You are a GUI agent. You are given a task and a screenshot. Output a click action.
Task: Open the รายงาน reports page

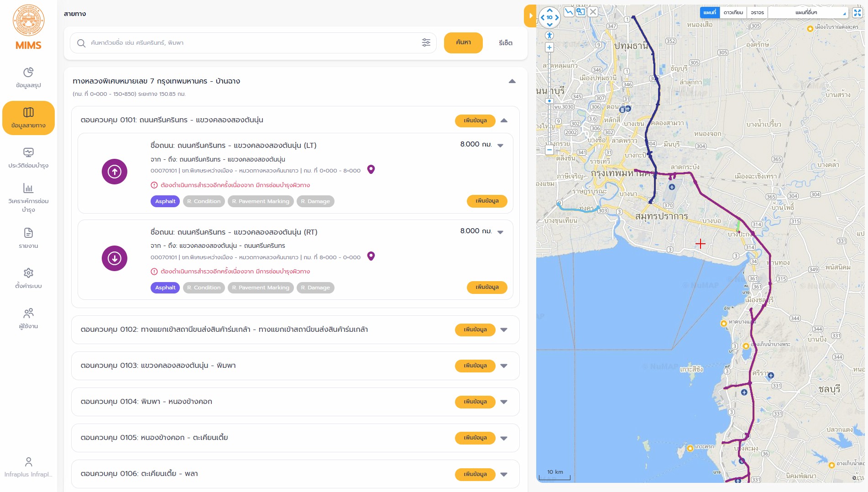(28, 238)
